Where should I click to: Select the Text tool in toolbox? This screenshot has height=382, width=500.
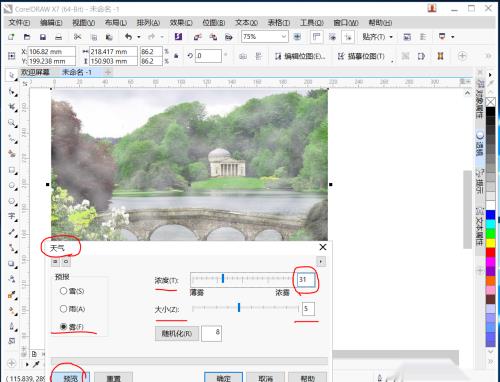(x=12, y=216)
